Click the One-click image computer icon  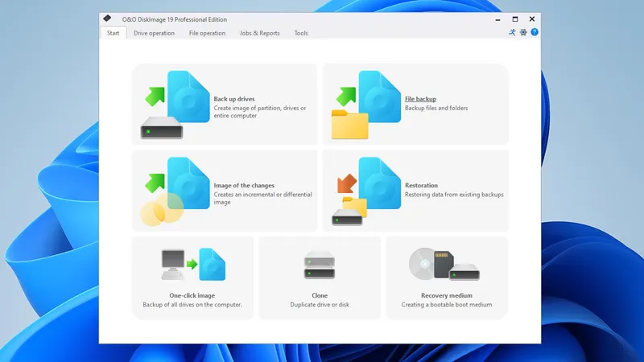pyautogui.click(x=192, y=264)
